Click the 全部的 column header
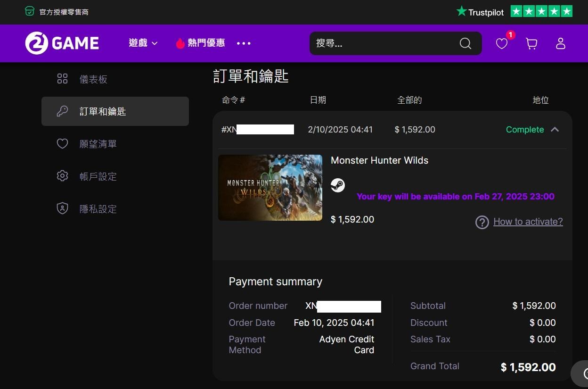Viewport: 588px width, 389px height. (x=409, y=100)
